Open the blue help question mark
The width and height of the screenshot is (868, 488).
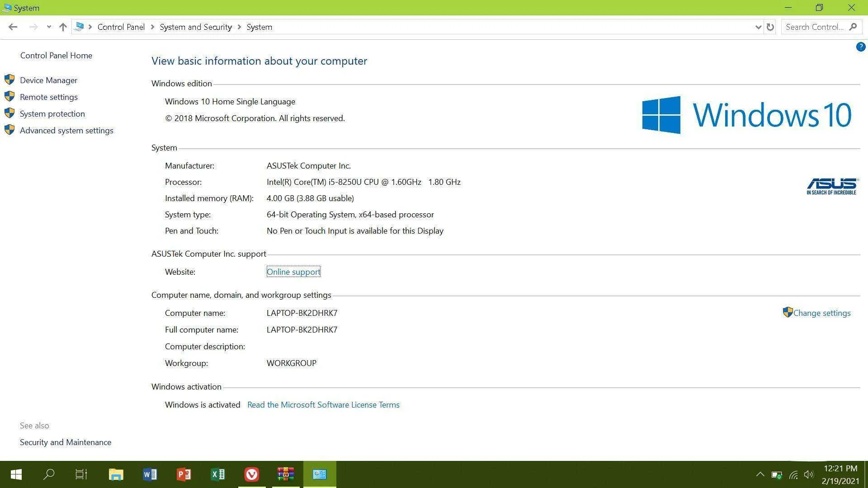tap(861, 47)
